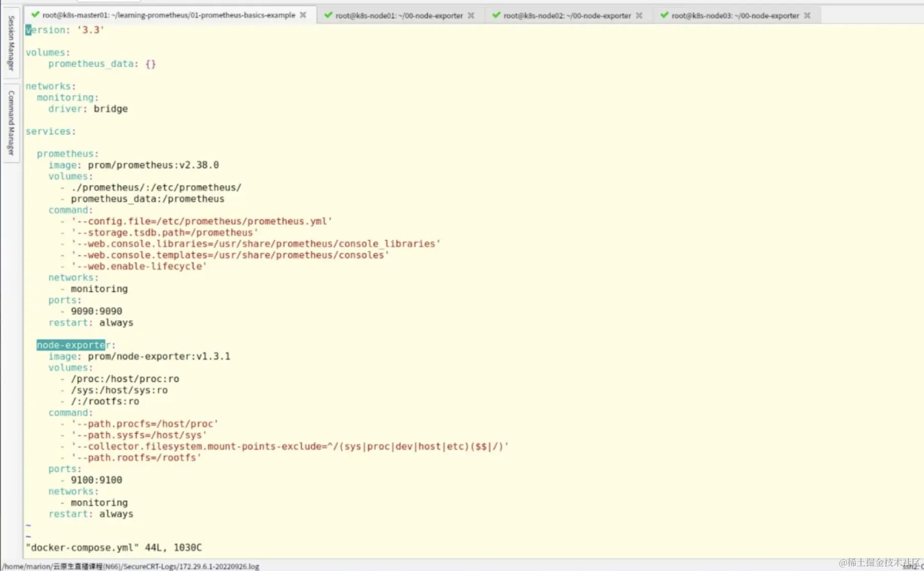Open the Command Manager side panel
This screenshot has width=924, height=571.
click(11, 123)
